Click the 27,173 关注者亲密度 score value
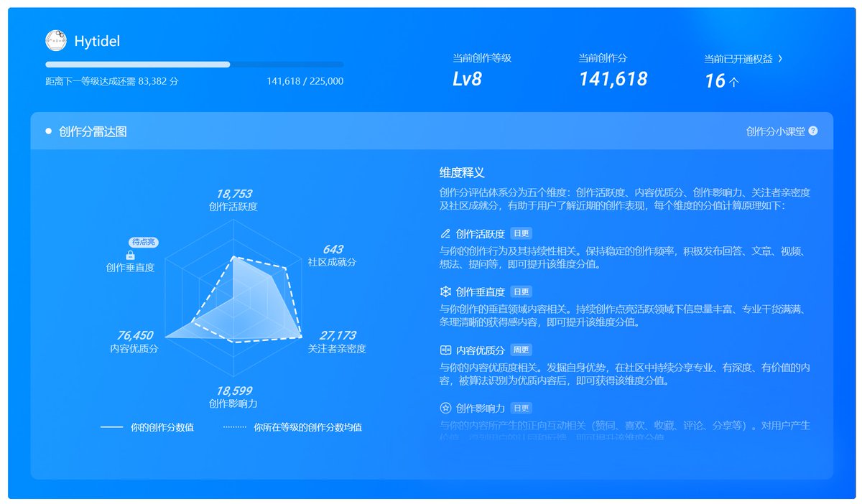This screenshot has height=504, width=862. coord(337,335)
